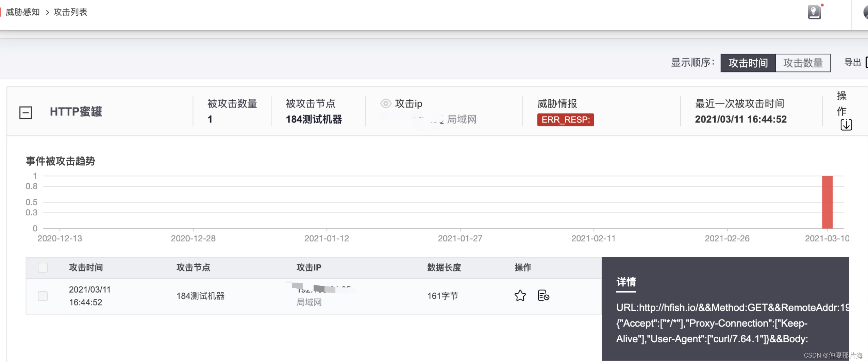This screenshot has width=868, height=362.
Task: Click the 数据长度 column header
Action: tap(444, 267)
